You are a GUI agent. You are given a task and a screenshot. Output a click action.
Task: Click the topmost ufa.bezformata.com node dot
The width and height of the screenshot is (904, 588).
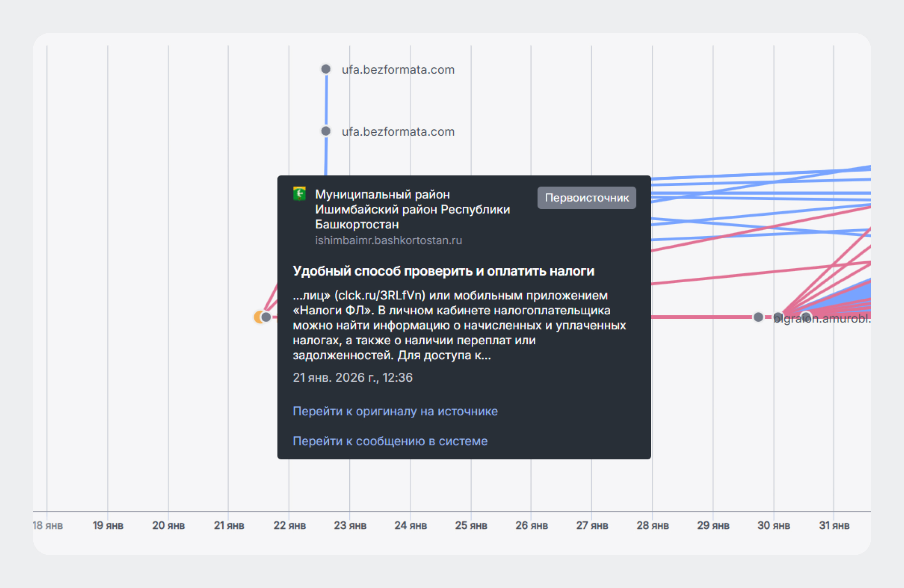coord(326,69)
